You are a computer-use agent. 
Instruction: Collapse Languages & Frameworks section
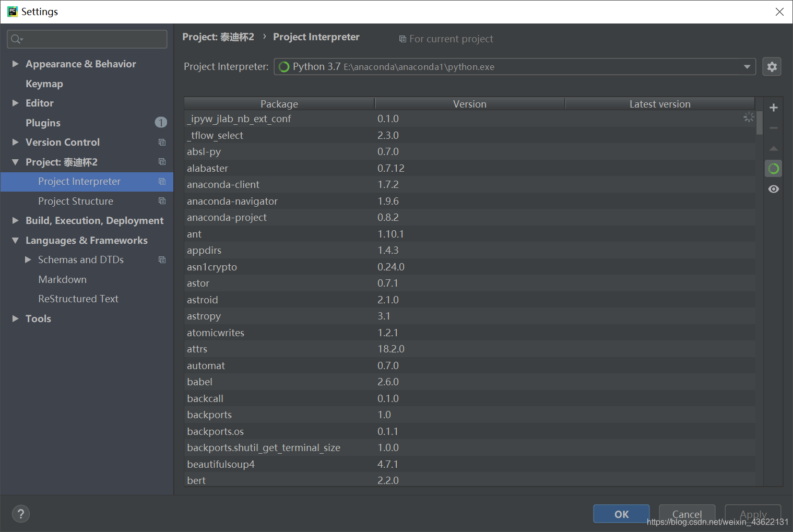[16, 240]
